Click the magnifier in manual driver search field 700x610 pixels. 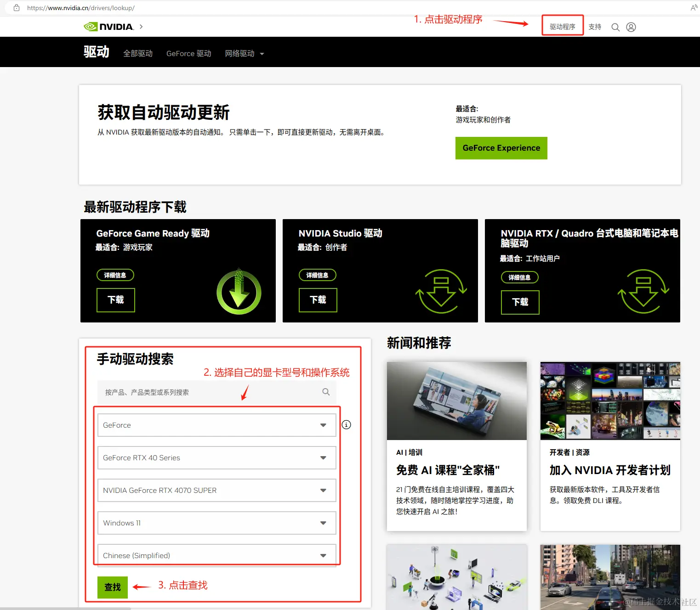point(326,392)
